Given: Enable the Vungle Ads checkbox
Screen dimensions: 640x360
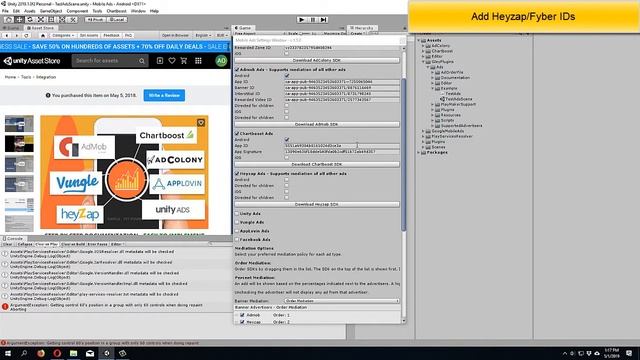Looking at the screenshot, I should tap(237, 222).
